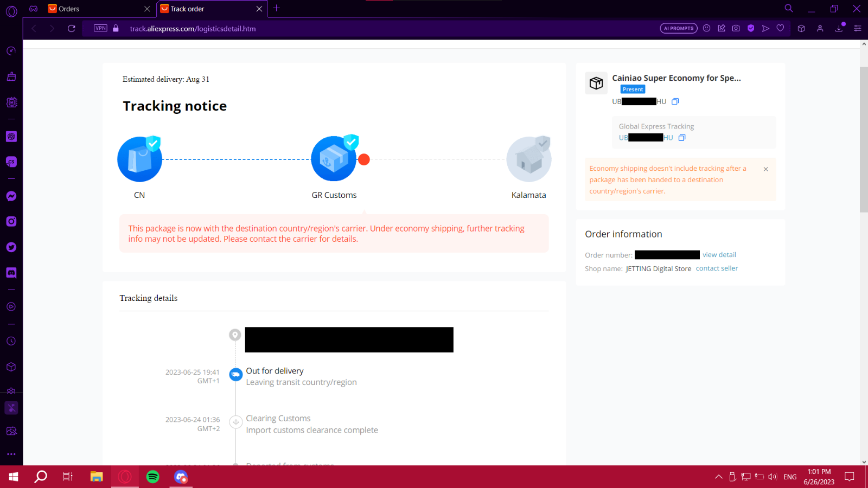This screenshot has height=488, width=868.
Task: Take a snapshot with camera icon
Action: [x=736, y=28]
